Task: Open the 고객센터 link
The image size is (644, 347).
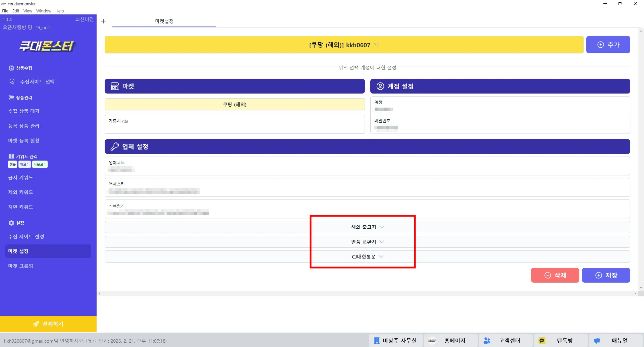Action: pyautogui.click(x=505, y=341)
